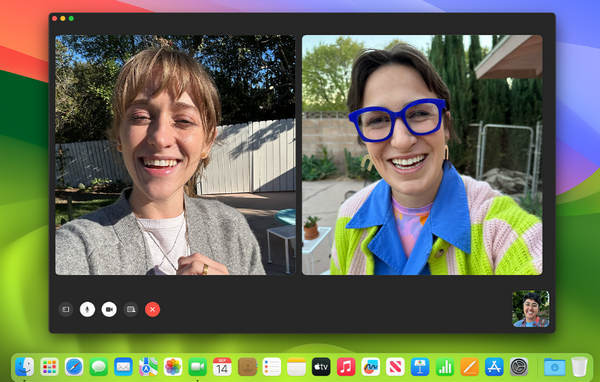End the FaceTime call with red button
Image resolution: width=600 pixels, height=382 pixels.
point(152,309)
